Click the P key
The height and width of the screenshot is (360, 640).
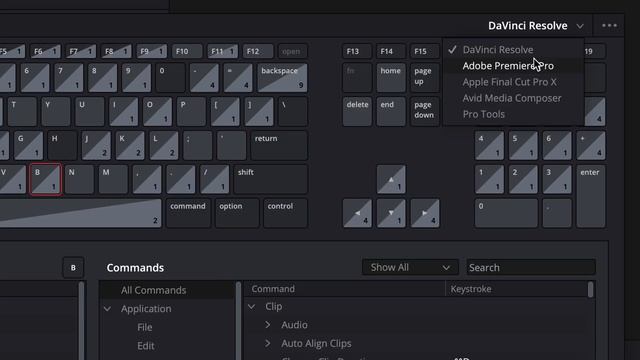click(191, 111)
